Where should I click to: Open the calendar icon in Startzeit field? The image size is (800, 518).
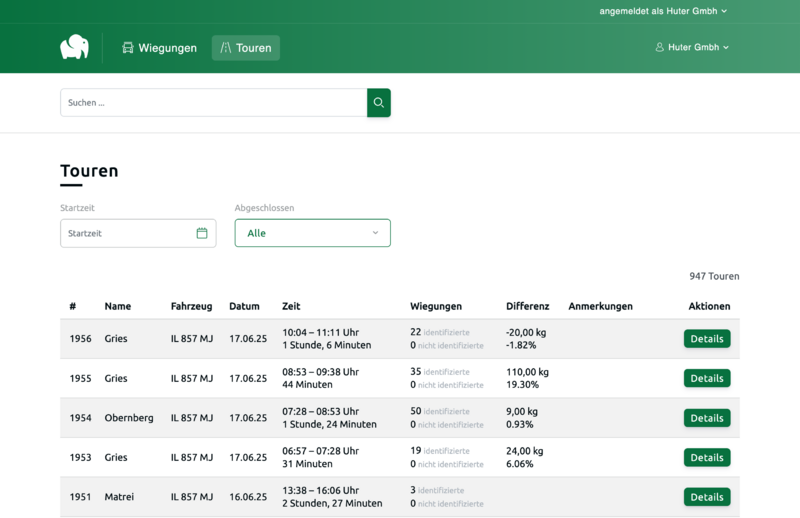(202, 233)
